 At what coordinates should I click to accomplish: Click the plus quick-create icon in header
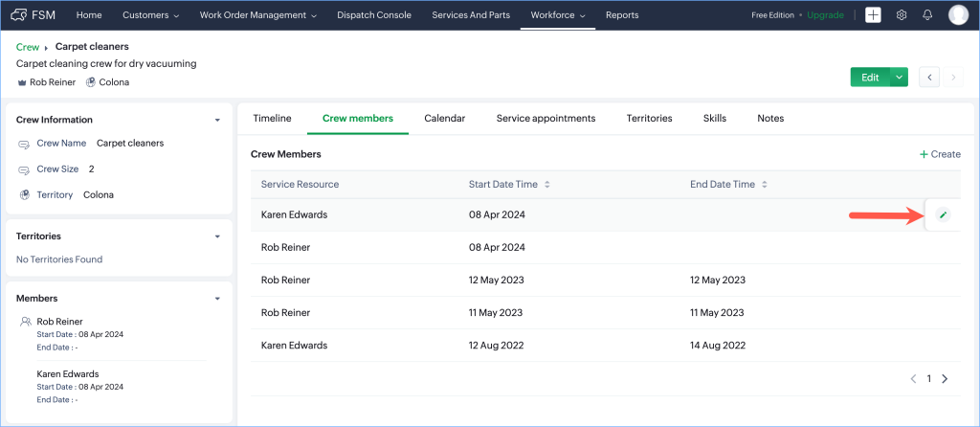click(x=873, y=15)
